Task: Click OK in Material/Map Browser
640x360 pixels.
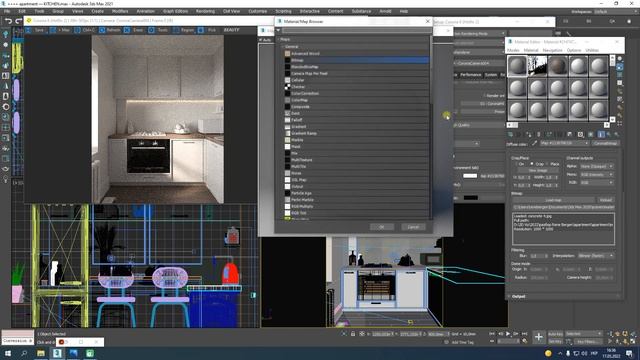Action: tap(382, 227)
